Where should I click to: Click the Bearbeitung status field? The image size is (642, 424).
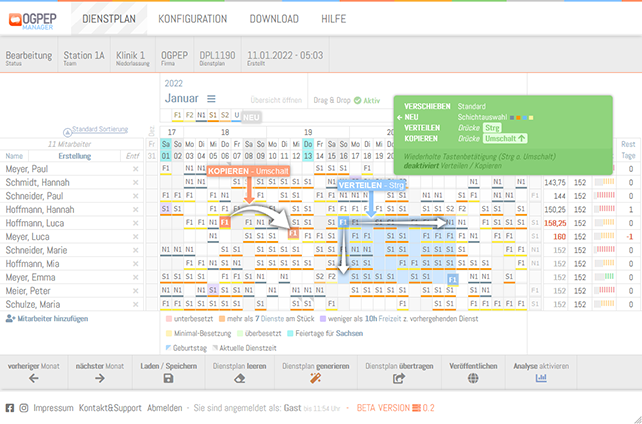pos(29,58)
